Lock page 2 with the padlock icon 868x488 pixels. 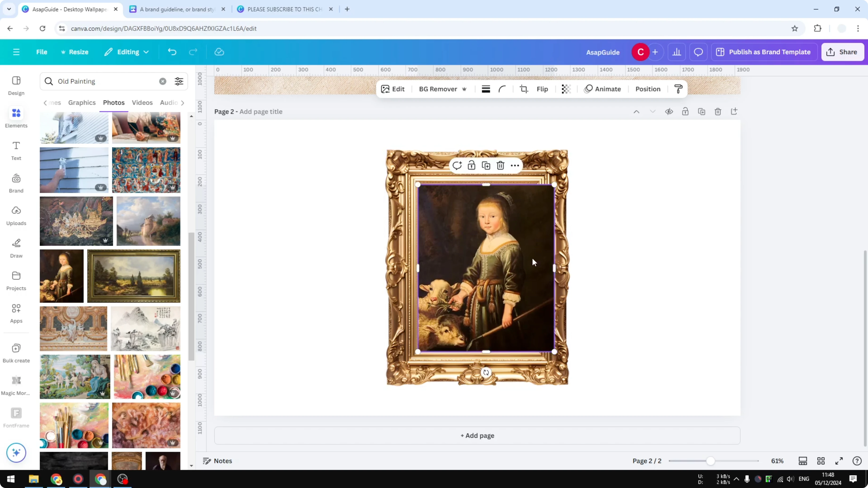[x=686, y=112]
